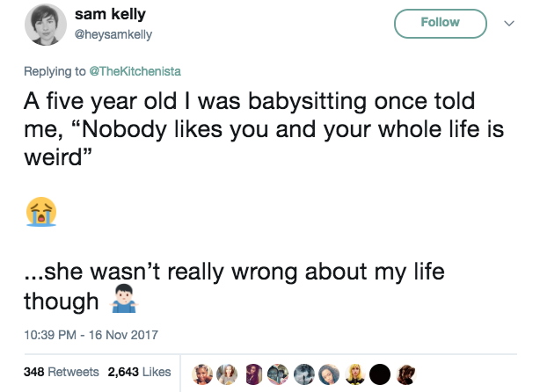
Task: Open the solid black liker avatar
Action: tap(379, 373)
